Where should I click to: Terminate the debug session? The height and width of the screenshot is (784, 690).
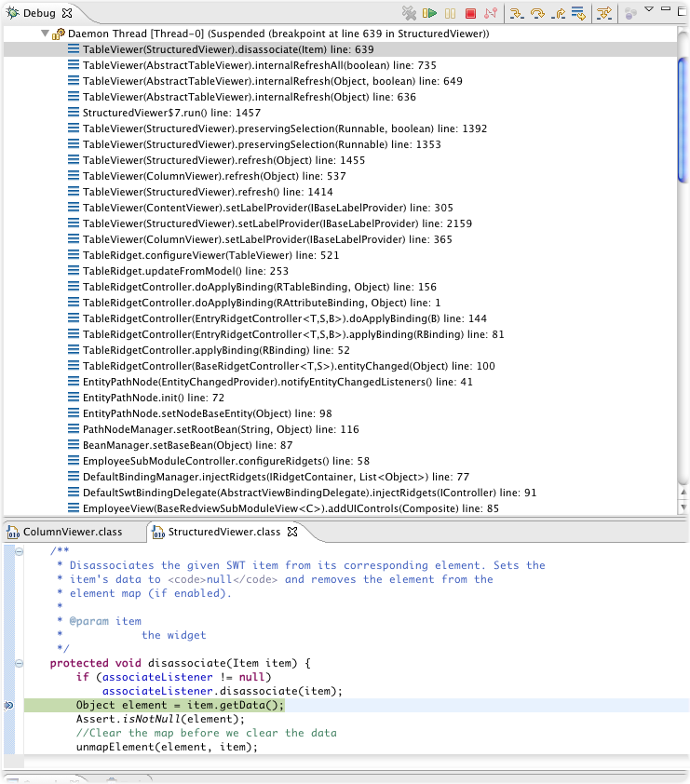(470, 13)
